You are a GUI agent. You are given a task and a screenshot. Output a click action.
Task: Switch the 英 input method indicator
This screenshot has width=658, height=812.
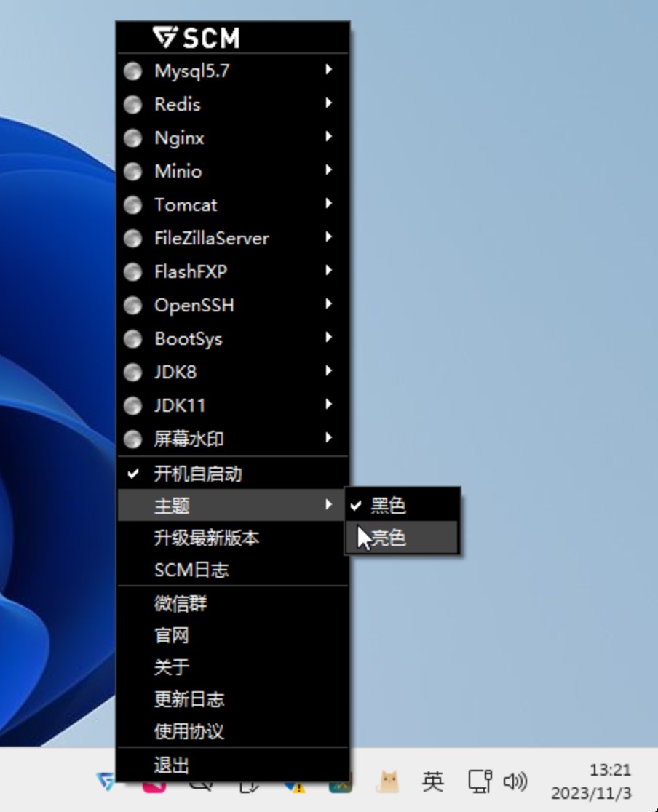[x=432, y=781]
